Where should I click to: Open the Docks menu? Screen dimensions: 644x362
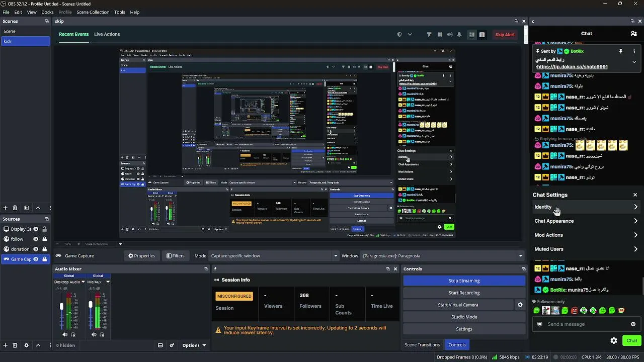47,12
